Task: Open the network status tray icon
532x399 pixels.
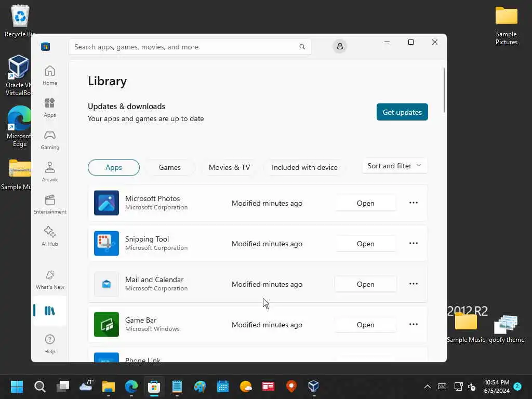Action: [x=458, y=387]
